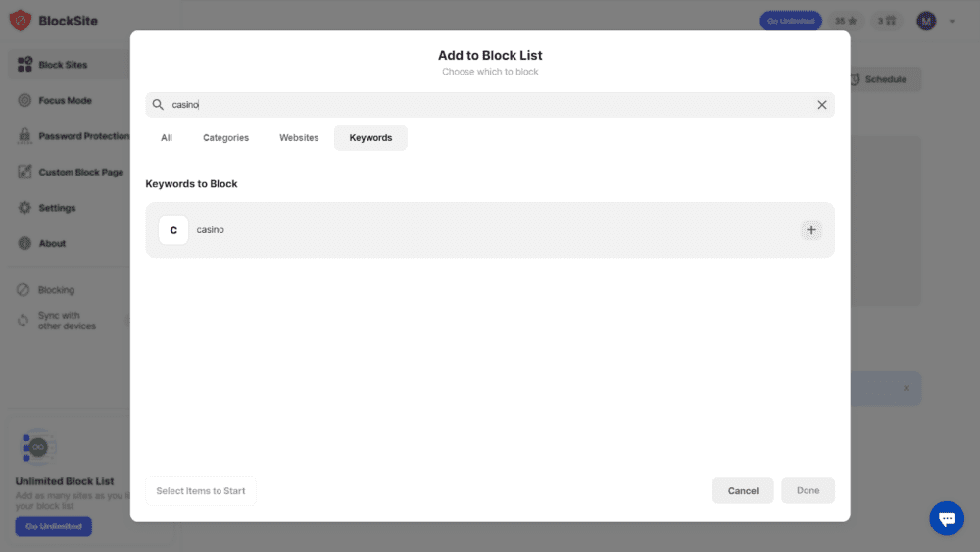Open the About page in sidebar
The image size is (980, 552).
point(52,244)
